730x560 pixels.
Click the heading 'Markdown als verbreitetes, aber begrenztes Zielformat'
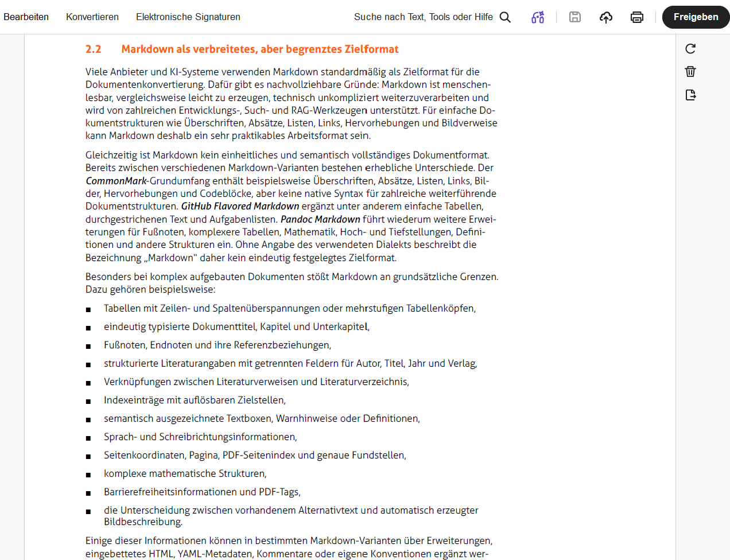[x=260, y=49]
